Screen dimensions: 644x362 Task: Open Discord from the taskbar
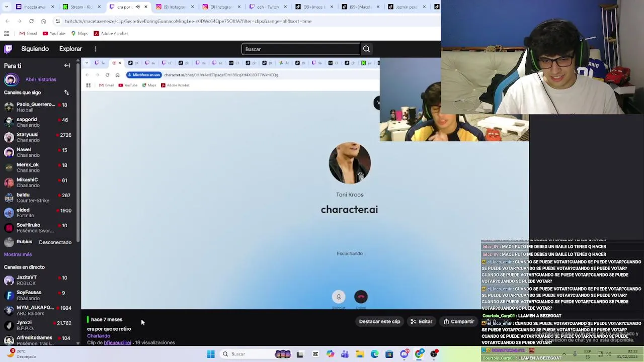coord(404,354)
